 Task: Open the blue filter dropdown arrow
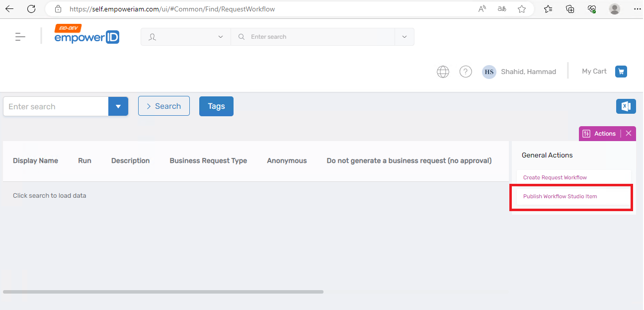[118, 106]
